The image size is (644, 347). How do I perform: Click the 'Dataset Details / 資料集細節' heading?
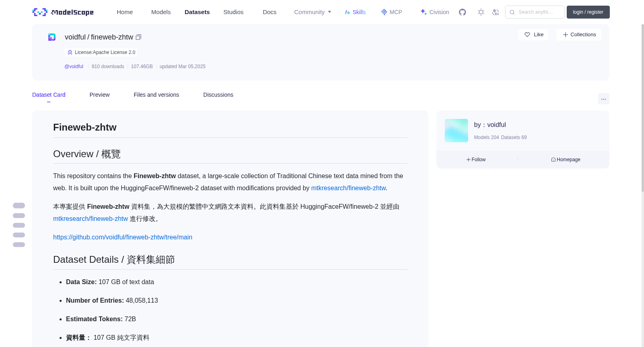pos(114,260)
